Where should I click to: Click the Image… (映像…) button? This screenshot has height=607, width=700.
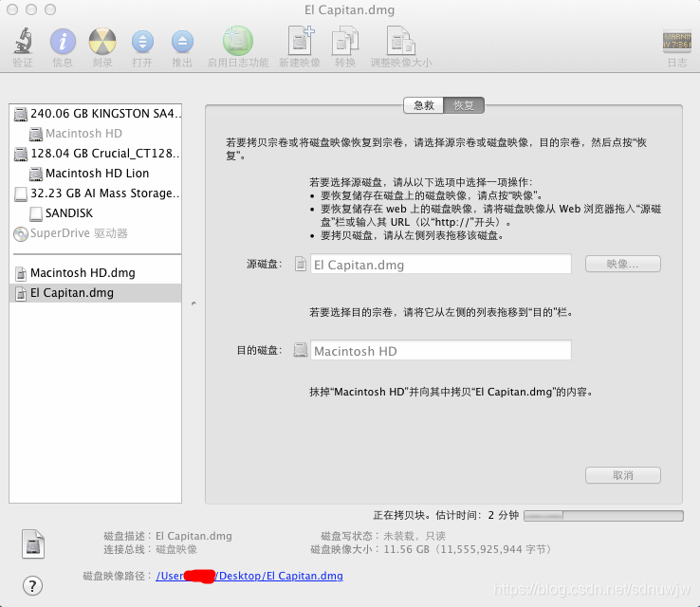coord(623,264)
